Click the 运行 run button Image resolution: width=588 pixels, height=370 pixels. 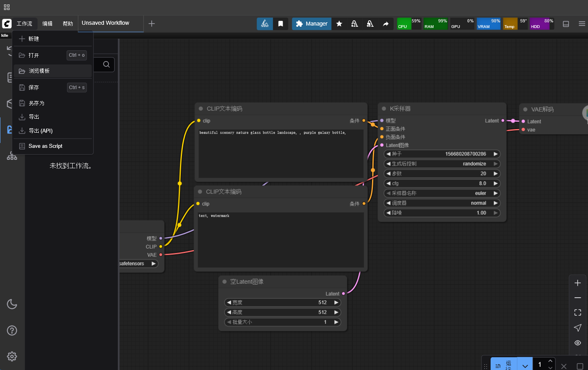tap(504, 365)
